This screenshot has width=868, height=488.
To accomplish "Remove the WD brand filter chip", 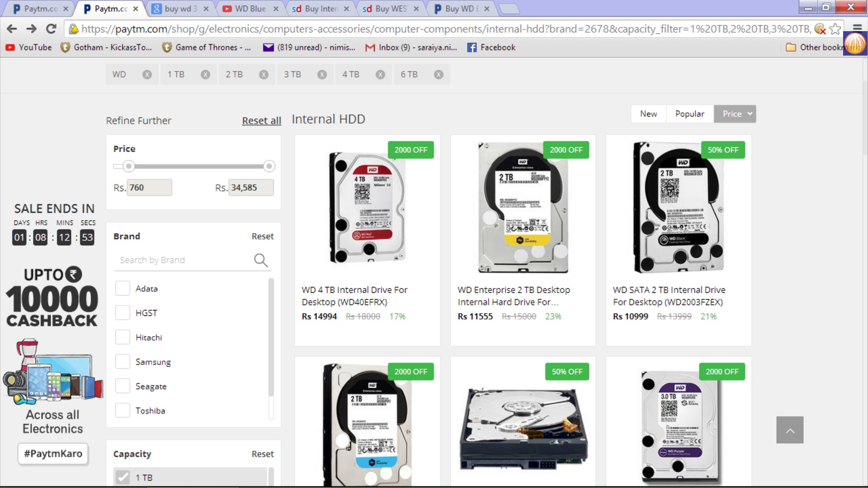I will [x=147, y=75].
